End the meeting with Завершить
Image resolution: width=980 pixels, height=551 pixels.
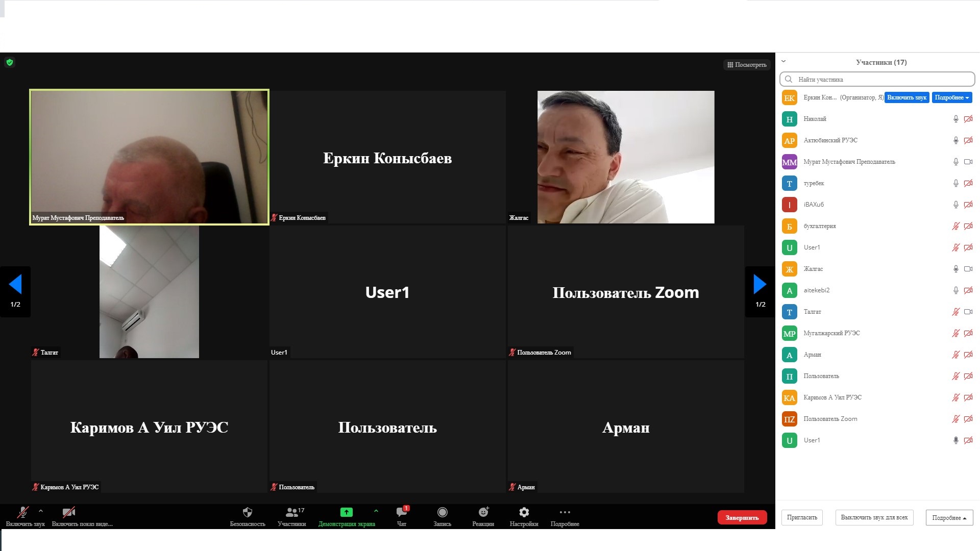(x=742, y=517)
